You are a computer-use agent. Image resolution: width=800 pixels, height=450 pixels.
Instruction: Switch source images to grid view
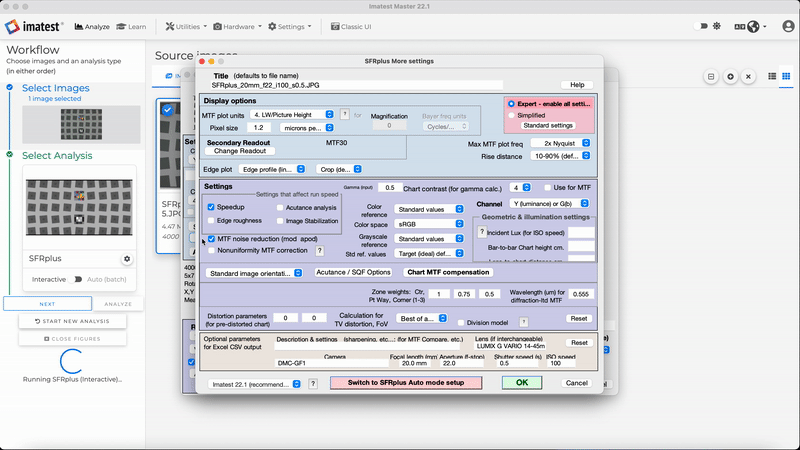[x=786, y=76]
